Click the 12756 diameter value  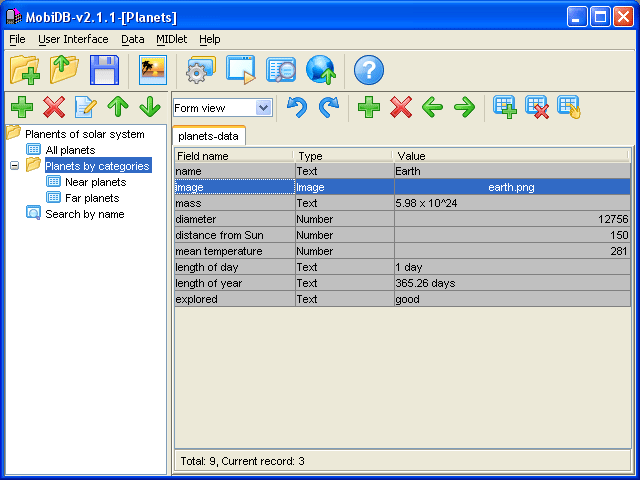point(512,219)
